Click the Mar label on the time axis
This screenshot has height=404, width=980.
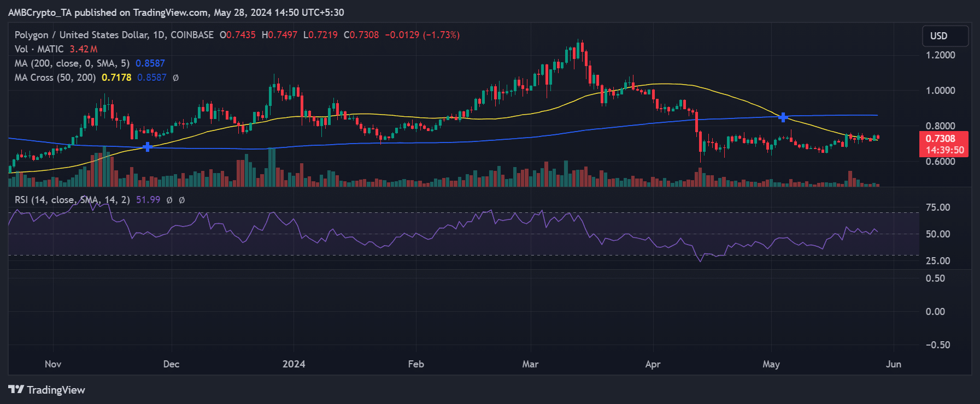[x=530, y=364]
